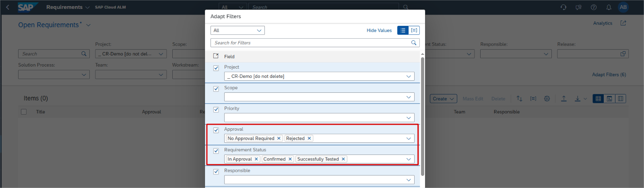Click the headset support icon
The height and width of the screenshot is (188, 644).
tap(563, 7)
